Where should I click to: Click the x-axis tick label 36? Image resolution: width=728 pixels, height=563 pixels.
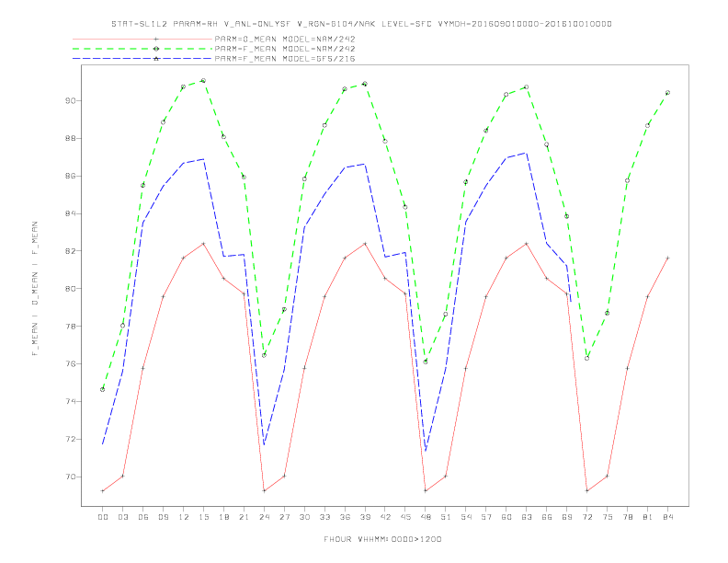tap(345, 517)
